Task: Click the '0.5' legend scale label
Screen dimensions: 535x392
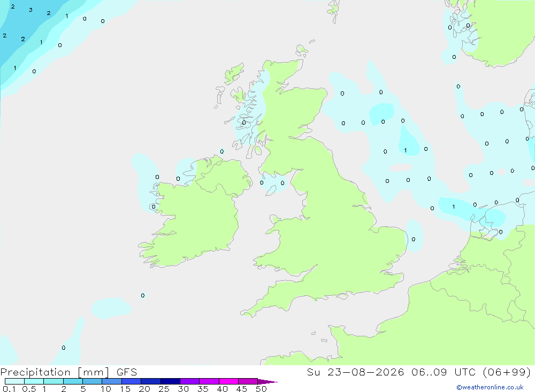Action: pyautogui.click(x=29, y=389)
